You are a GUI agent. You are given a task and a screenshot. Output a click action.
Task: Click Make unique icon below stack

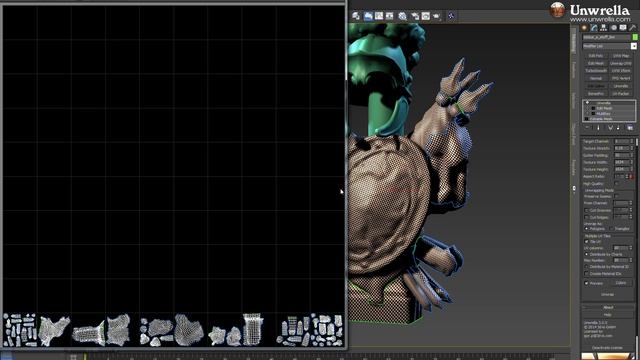tap(610, 128)
